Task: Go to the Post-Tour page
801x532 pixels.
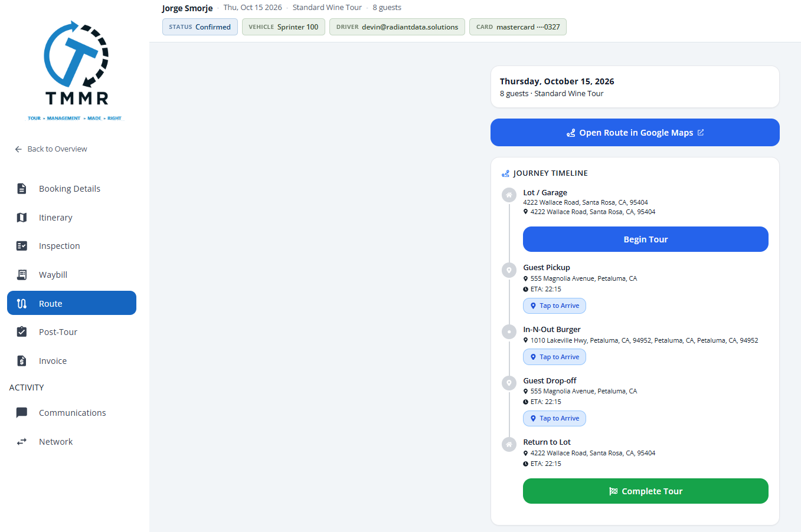Action: tap(71, 332)
